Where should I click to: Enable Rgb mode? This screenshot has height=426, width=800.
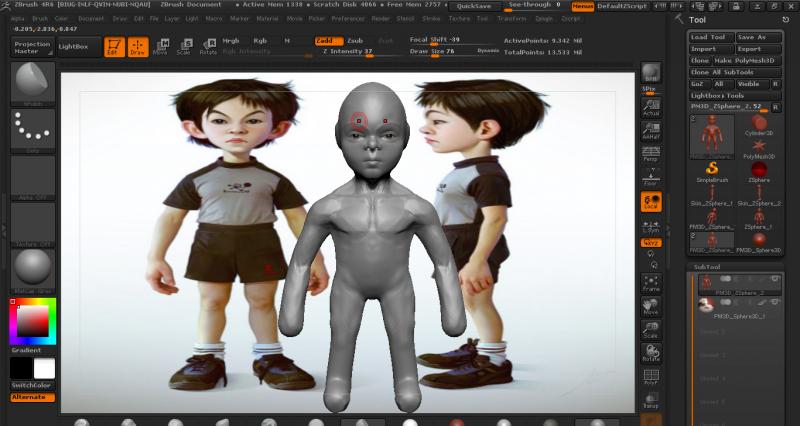(x=260, y=41)
